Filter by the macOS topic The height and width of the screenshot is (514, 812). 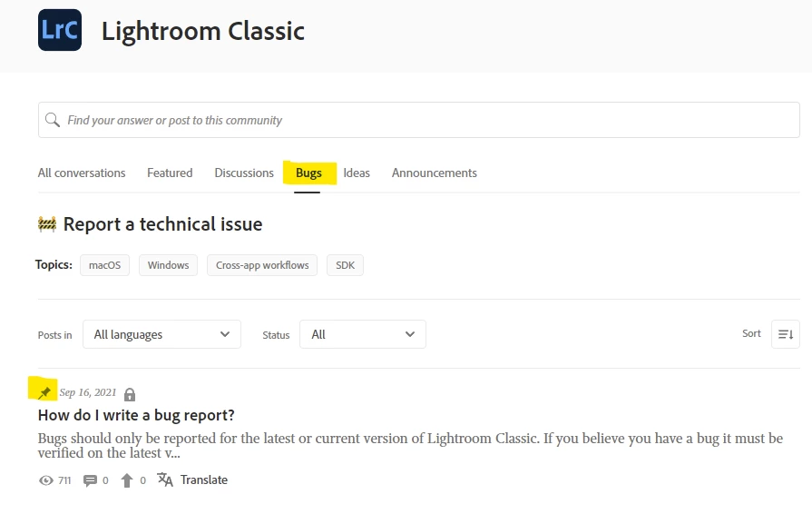point(104,265)
